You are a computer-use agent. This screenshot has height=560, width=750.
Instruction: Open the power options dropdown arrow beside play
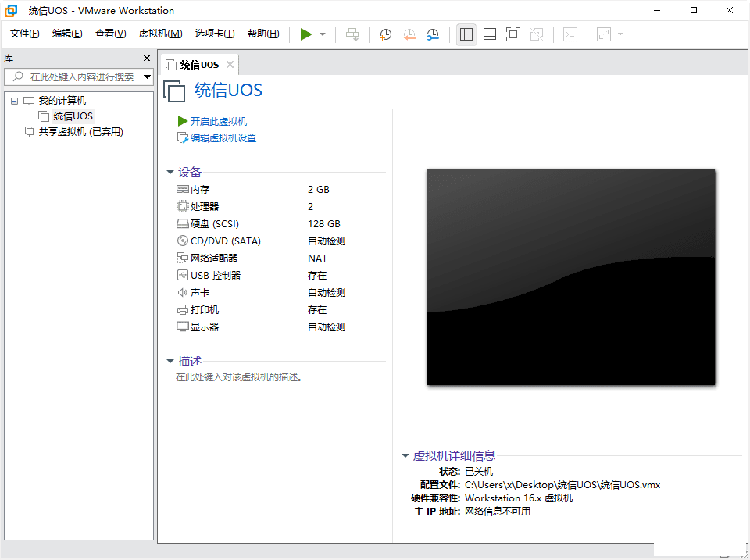coord(323,34)
